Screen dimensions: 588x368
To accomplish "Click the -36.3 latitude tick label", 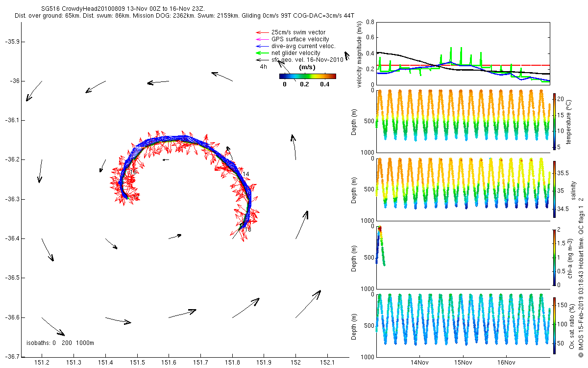I will [11, 199].
